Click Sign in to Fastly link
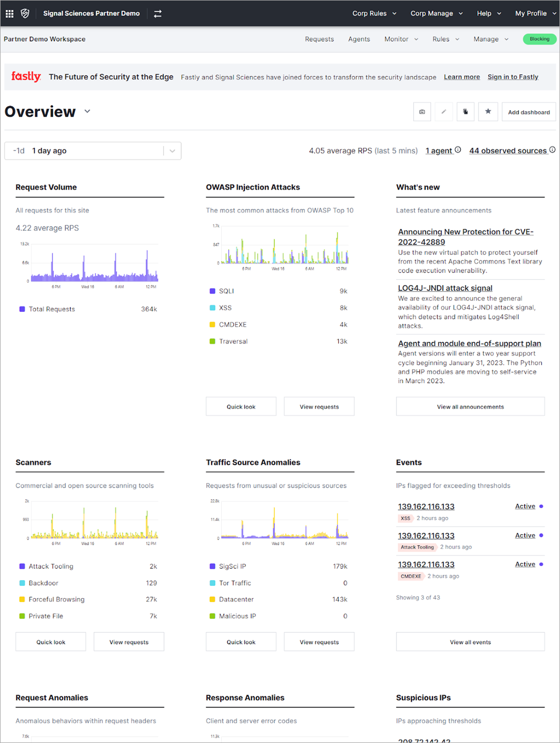The image size is (560, 743). click(x=513, y=77)
